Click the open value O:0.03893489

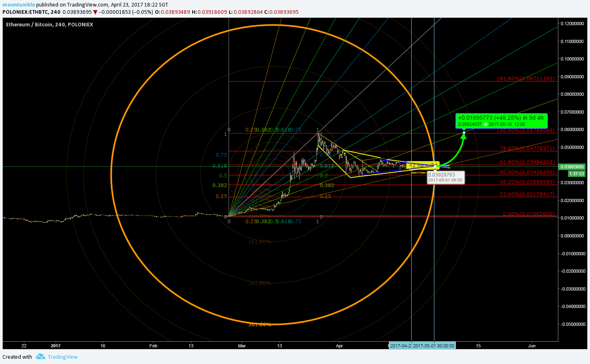point(173,12)
